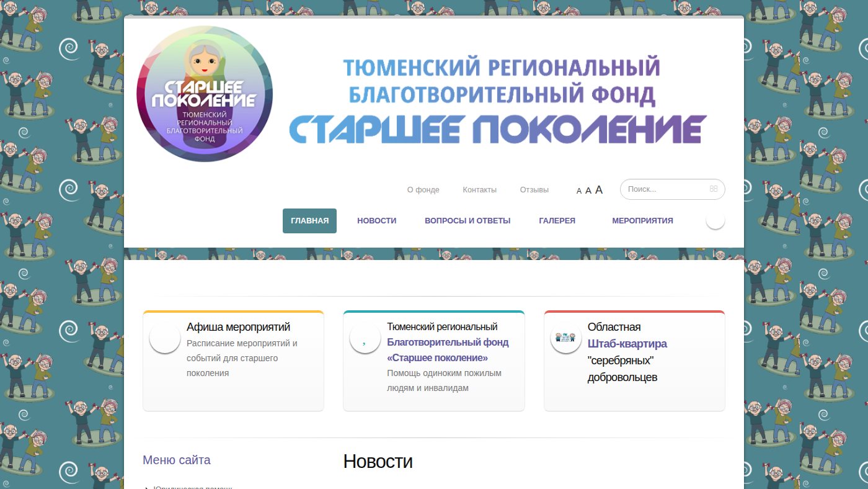868x489 pixels.
Task: Focus the Поиск search field
Action: 673,189
